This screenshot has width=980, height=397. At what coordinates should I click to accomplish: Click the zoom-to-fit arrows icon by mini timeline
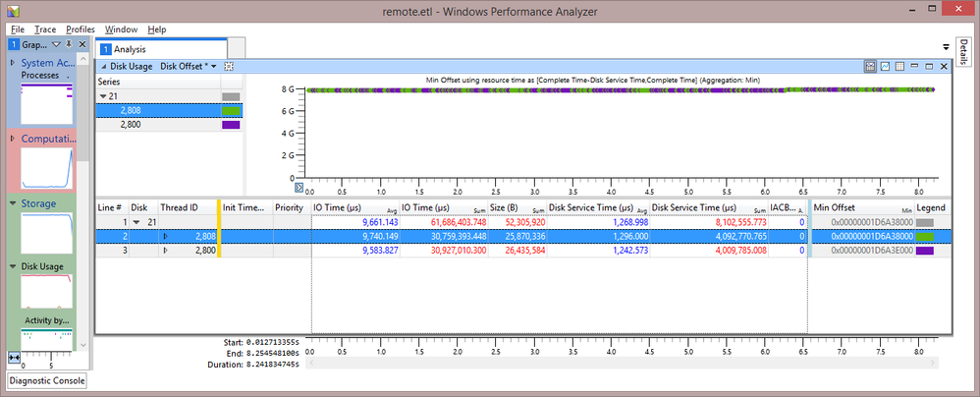pyautogui.click(x=14, y=357)
